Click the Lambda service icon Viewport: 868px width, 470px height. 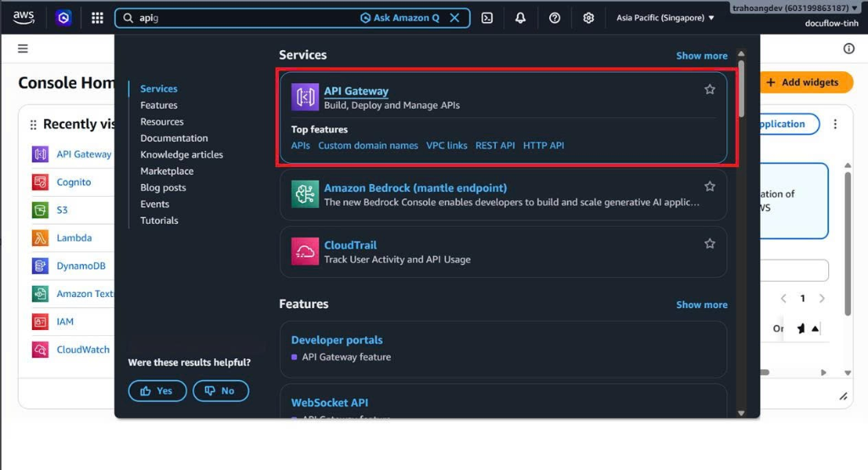(x=40, y=238)
